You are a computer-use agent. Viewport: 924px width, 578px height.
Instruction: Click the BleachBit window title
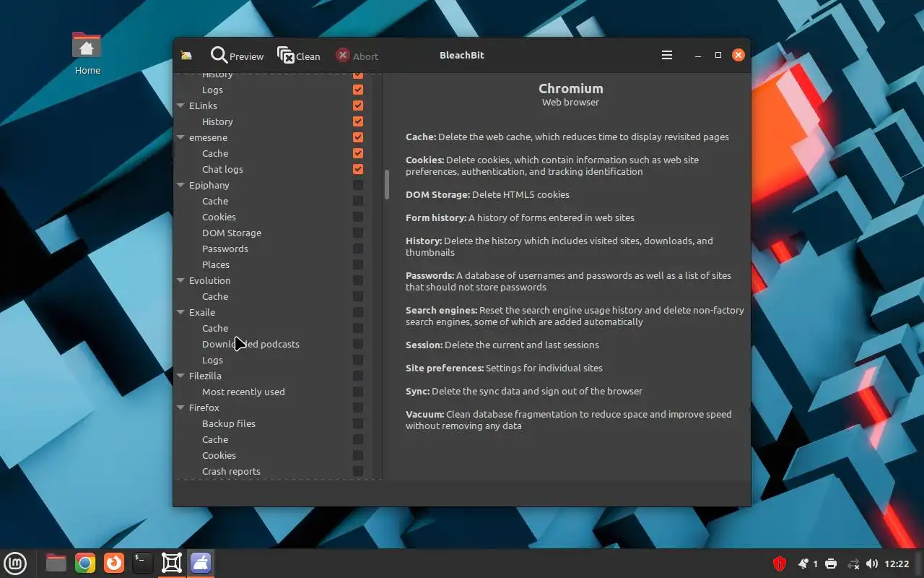[x=462, y=55]
